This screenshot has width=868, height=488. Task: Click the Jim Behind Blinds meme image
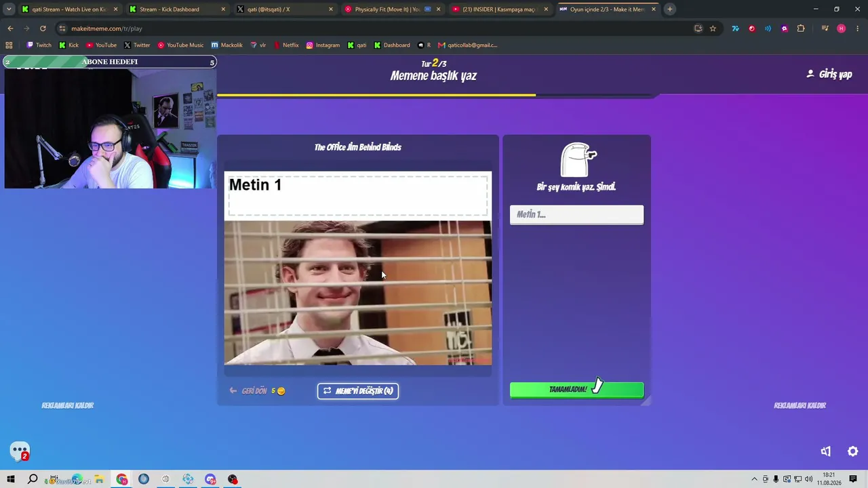(x=358, y=293)
